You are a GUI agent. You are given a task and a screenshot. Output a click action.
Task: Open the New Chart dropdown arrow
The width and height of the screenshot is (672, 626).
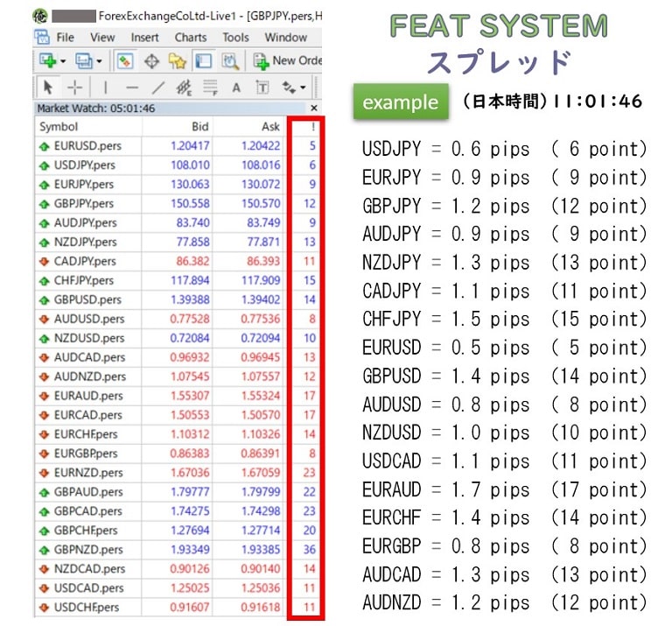[63, 61]
